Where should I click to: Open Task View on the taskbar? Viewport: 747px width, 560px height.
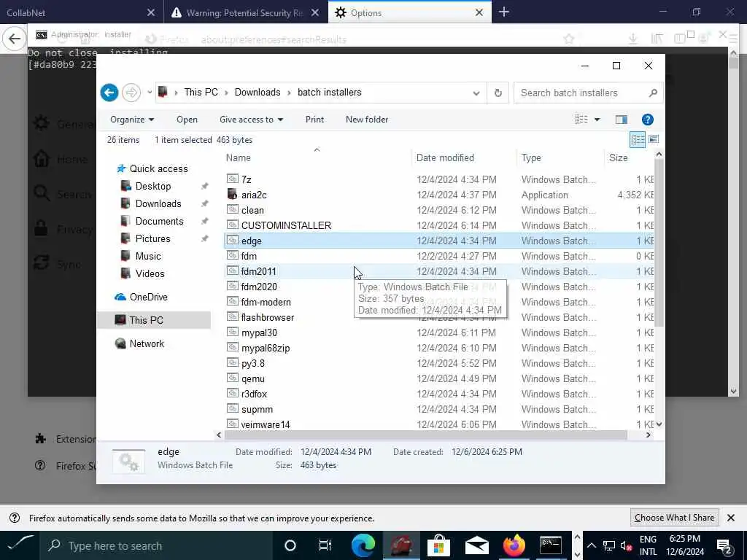coord(325,545)
